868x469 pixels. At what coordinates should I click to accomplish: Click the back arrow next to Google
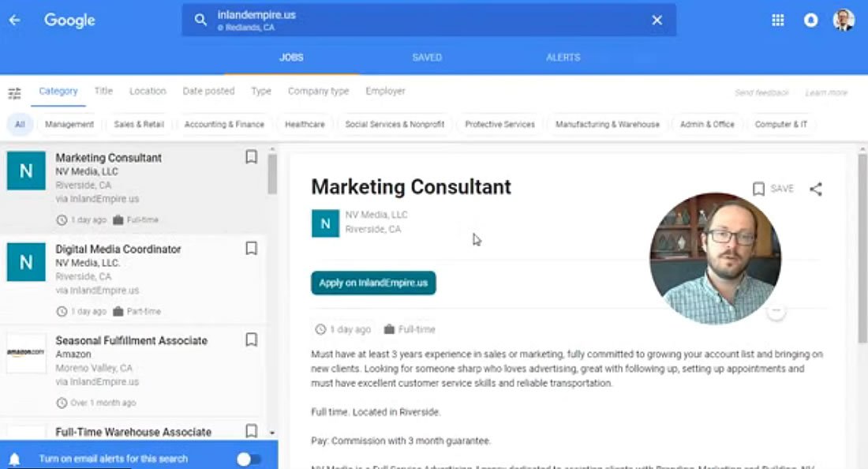[x=15, y=20]
